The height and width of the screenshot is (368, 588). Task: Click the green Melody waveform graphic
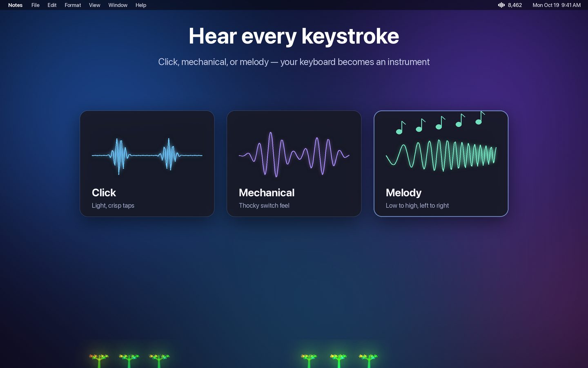coord(441,155)
